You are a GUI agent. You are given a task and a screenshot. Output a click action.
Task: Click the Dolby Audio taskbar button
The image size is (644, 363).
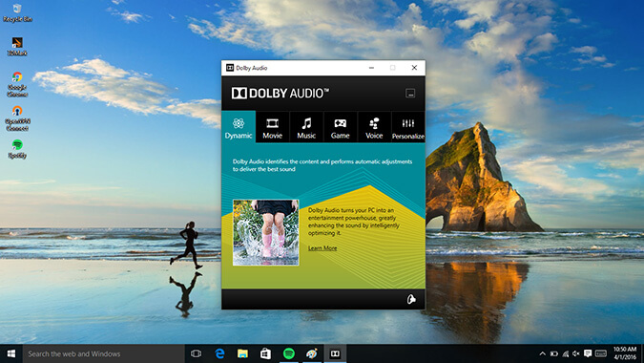[x=335, y=353]
